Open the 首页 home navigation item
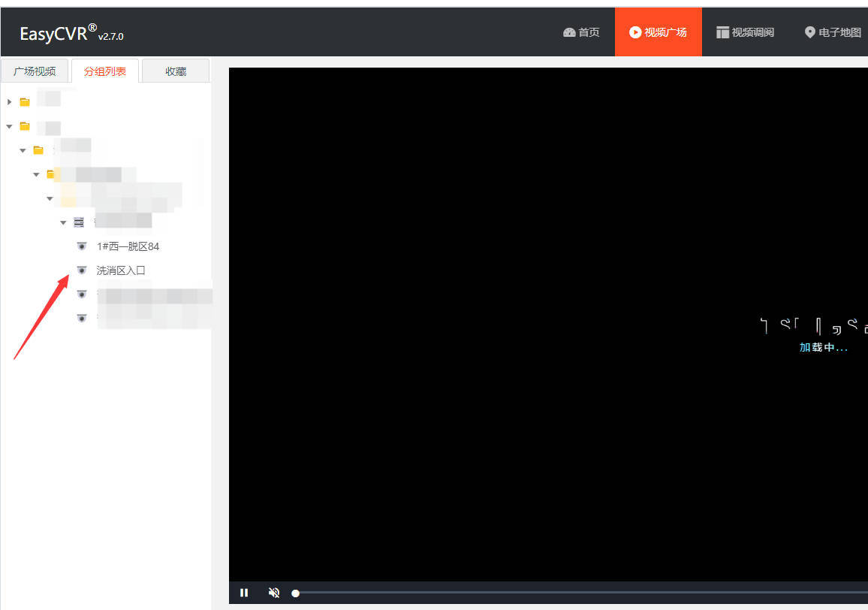Image resolution: width=868 pixels, height=610 pixels. tap(581, 33)
